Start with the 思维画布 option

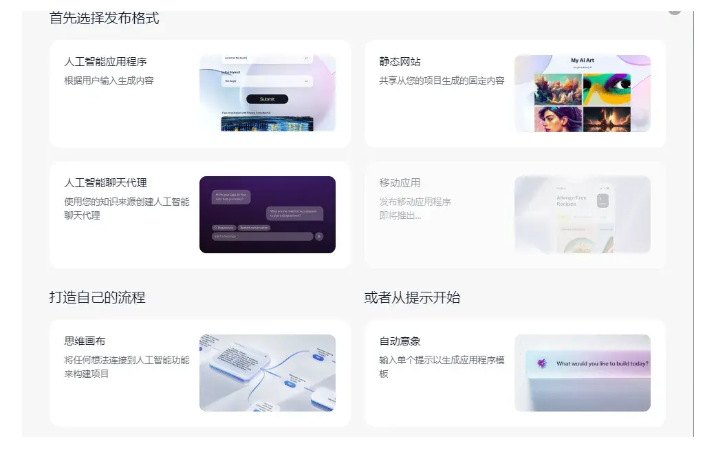tap(84, 341)
